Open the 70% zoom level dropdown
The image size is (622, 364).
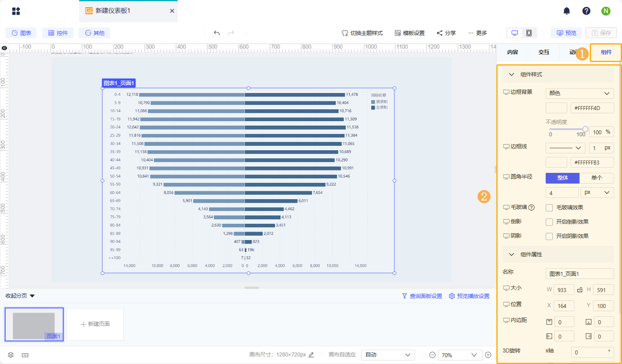[x=460, y=355]
